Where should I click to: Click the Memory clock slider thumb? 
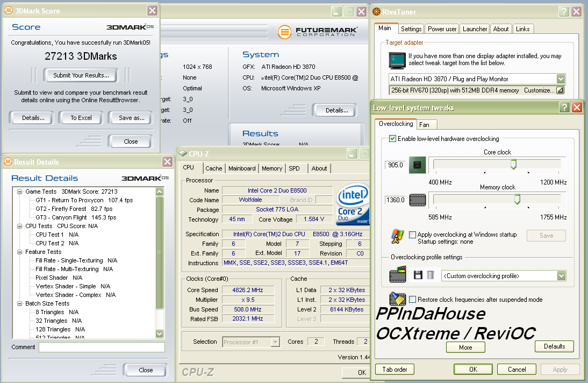tap(517, 199)
